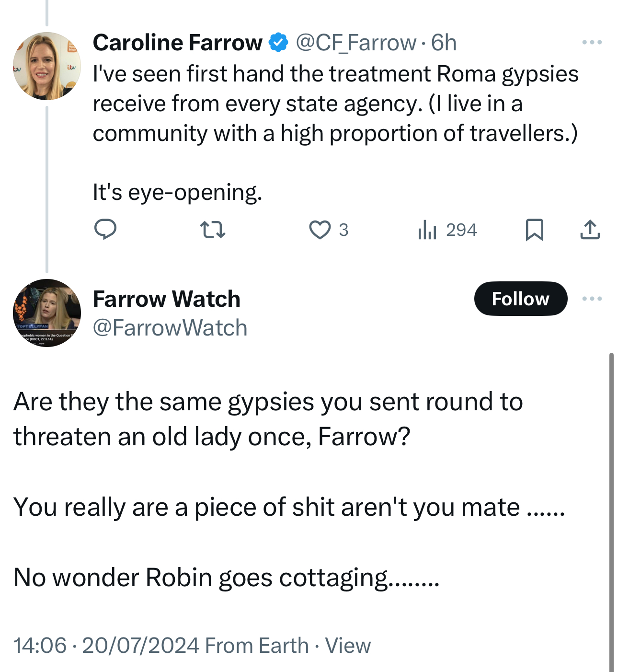Follow the Farrow Watch account
Image resolution: width=618 pixels, height=672 pixels.
click(x=520, y=299)
